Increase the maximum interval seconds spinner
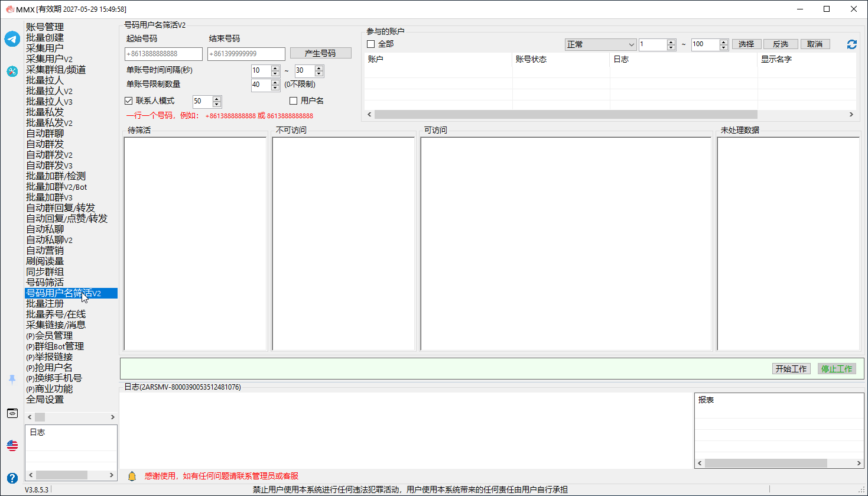Image resolution: width=868 pixels, height=496 pixels. 319,68
